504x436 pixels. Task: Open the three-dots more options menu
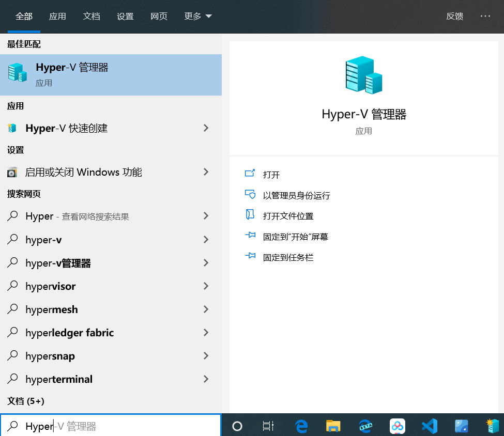click(x=485, y=16)
